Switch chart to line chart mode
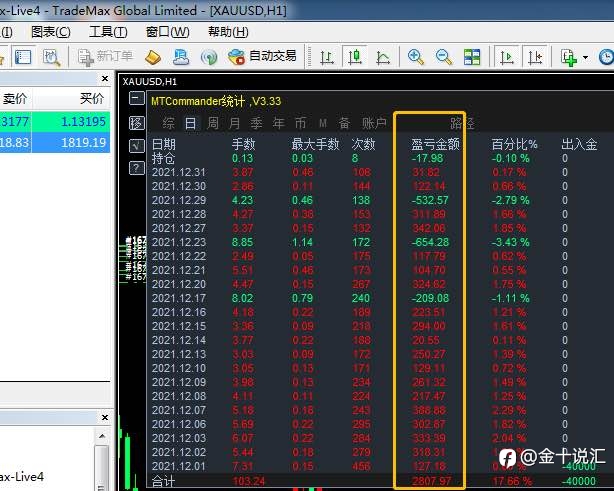 [383, 57]
